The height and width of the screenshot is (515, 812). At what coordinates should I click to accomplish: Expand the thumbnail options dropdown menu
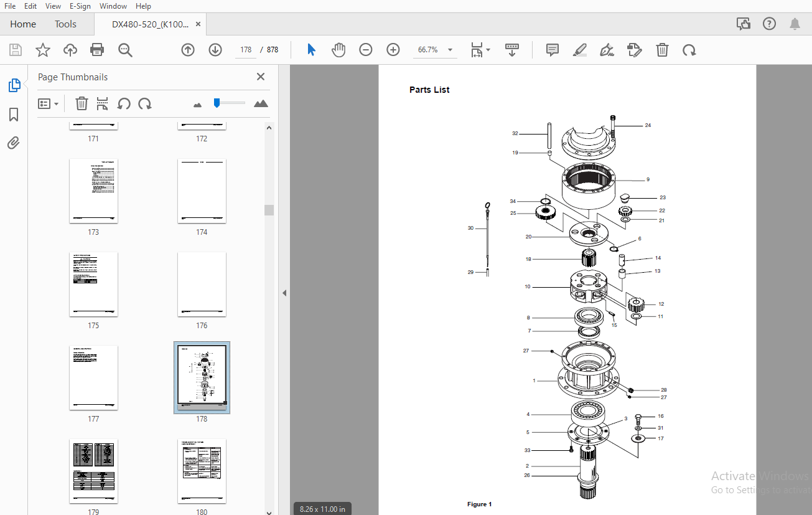(48, 103)
